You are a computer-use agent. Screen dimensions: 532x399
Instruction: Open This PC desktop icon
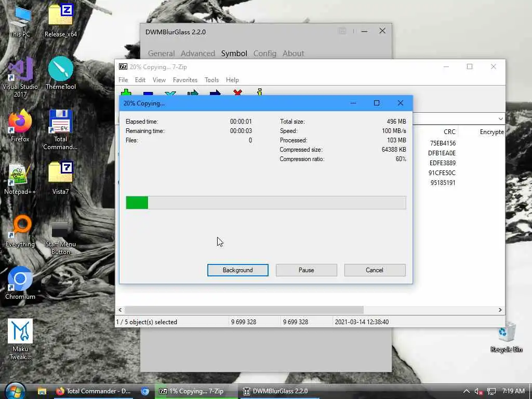20,21
